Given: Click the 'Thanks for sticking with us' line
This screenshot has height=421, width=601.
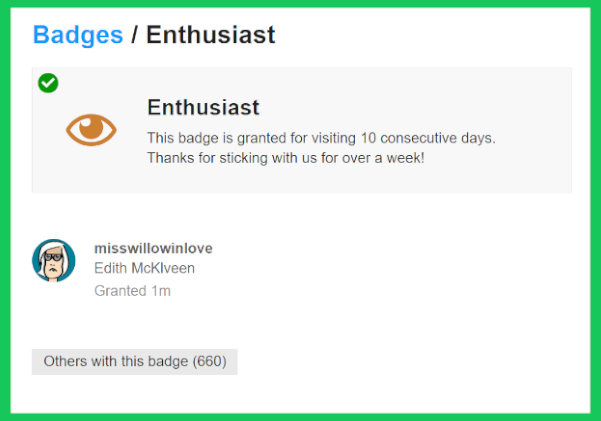Looking at the screenshot, I should 286,158.
